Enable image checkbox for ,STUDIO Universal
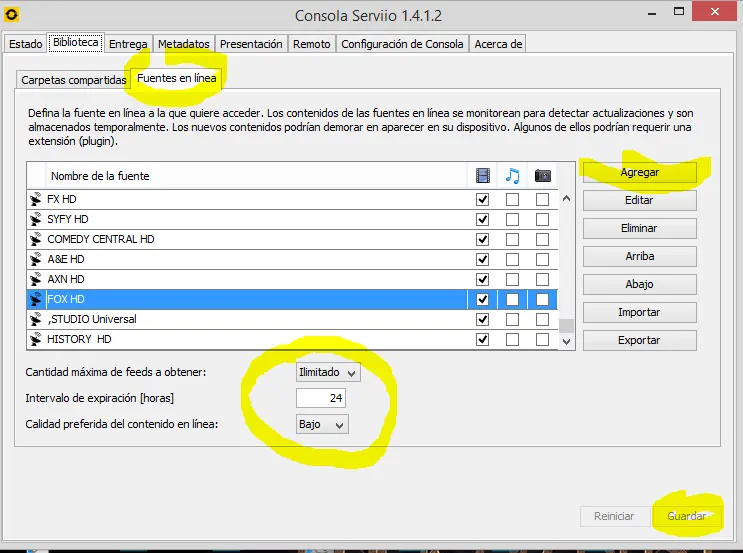The height and width of the screenshot is (553, 743). coord(543,319)
